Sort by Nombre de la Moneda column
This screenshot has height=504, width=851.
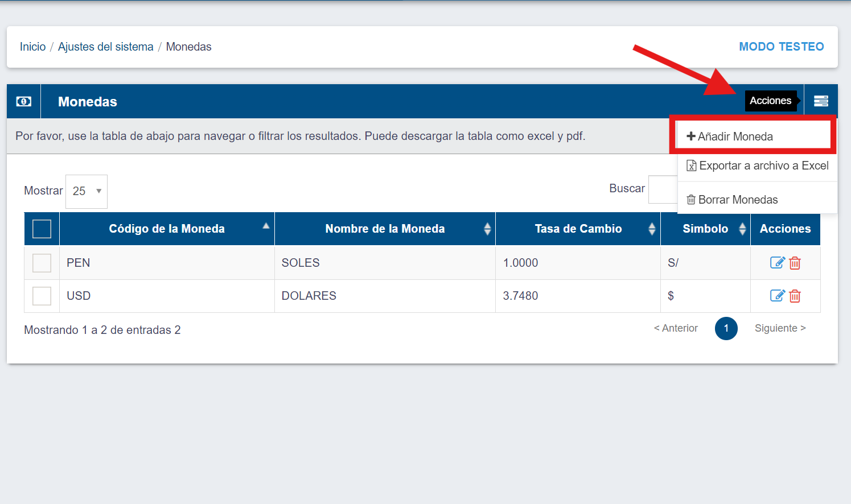pos(385,229)
